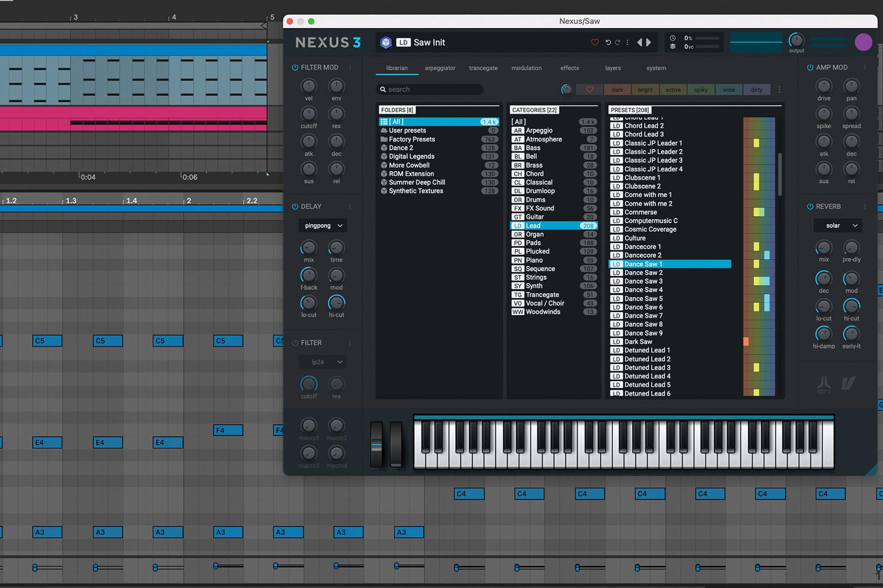The width and height of the screenshot is (883, 588).
Task: Toggle the dark tag filter
Action: (617, 90)
